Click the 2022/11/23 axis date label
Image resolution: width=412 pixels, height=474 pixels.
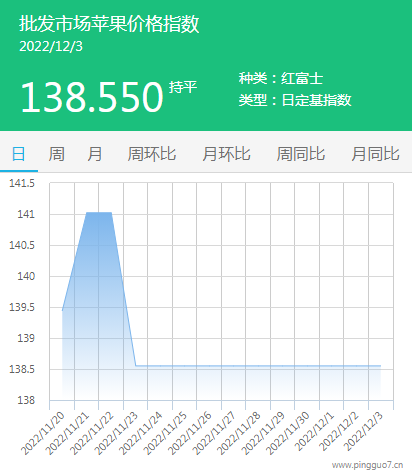point(116,433)
